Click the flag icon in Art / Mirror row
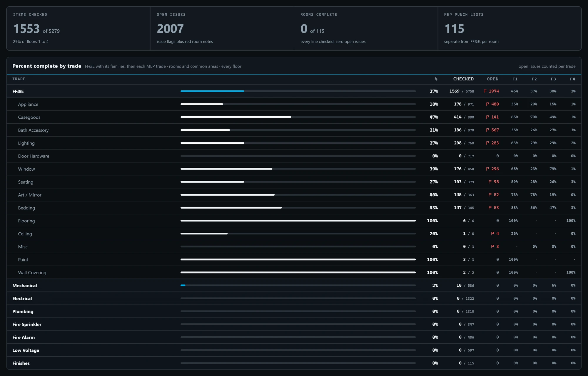This screenshot has width=588, height=376. pos(490,195)
